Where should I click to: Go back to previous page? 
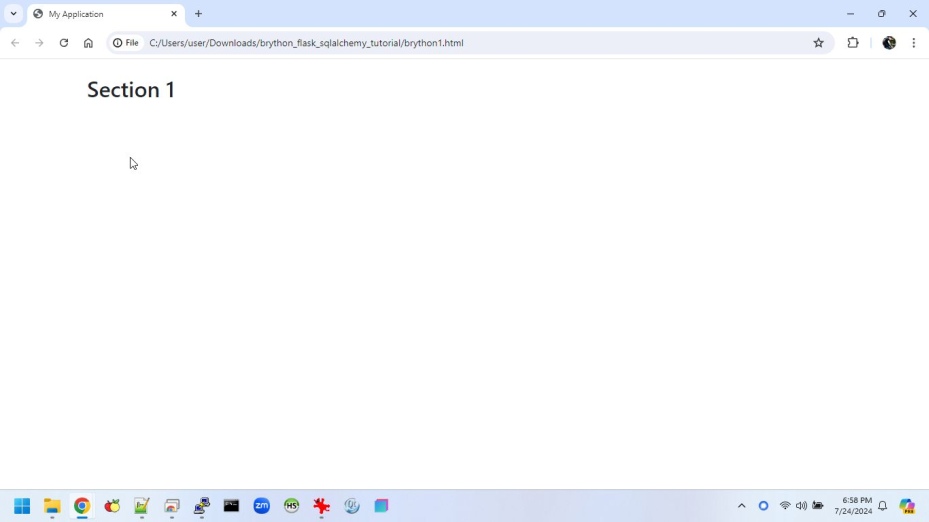click(x=15, y=43)
